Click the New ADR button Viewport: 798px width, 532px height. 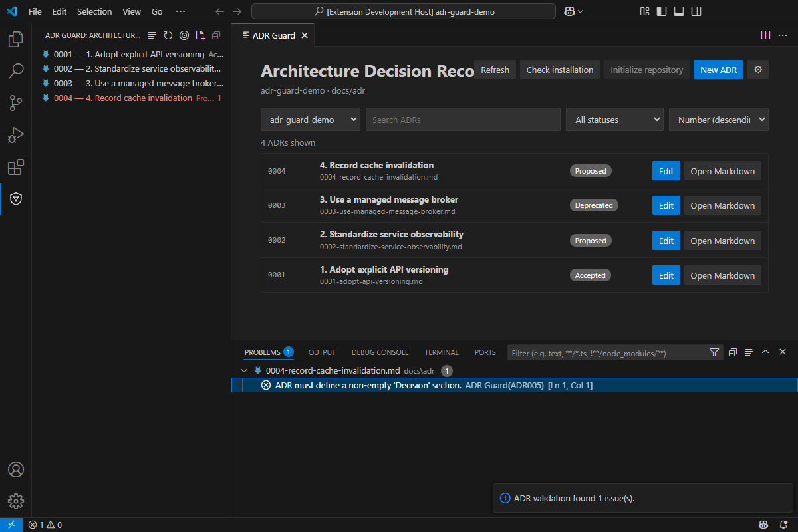[718, 70]
